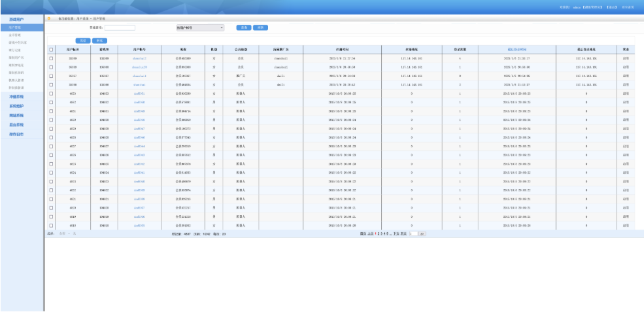Screen dimensions: 644x325
Task: Select 用户管理 in the sidebar menu
Action: (14, 27)
